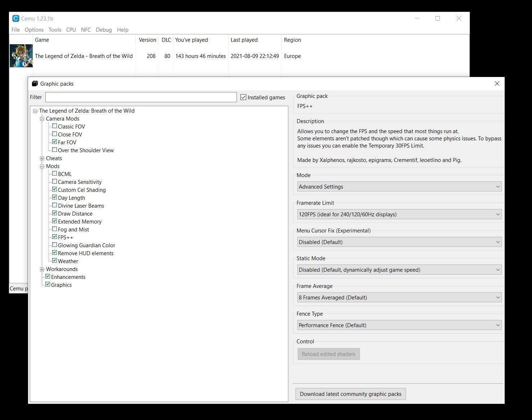Select the Draw Distance tree label
532x420 pixels.
pos(75,214)
